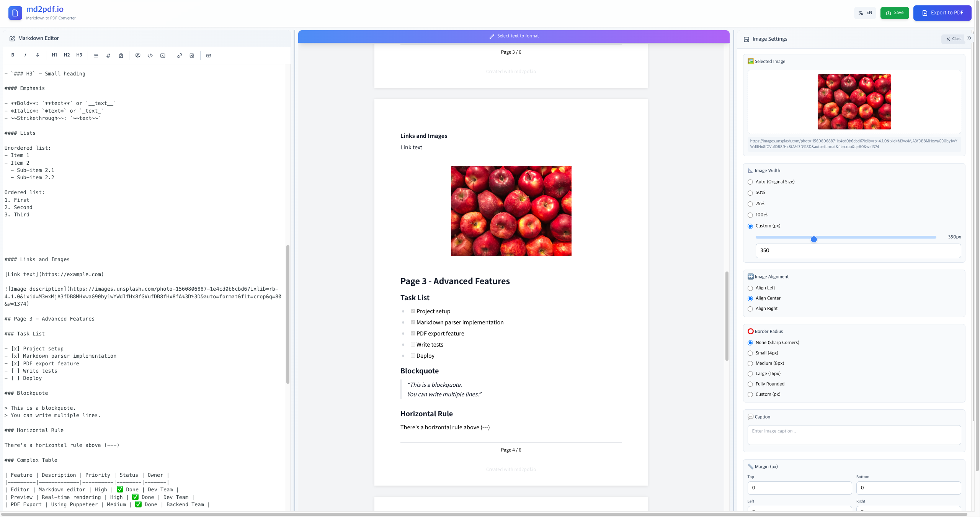
Task: Choose Fully Rounded border radius
Action: (750, 384)
